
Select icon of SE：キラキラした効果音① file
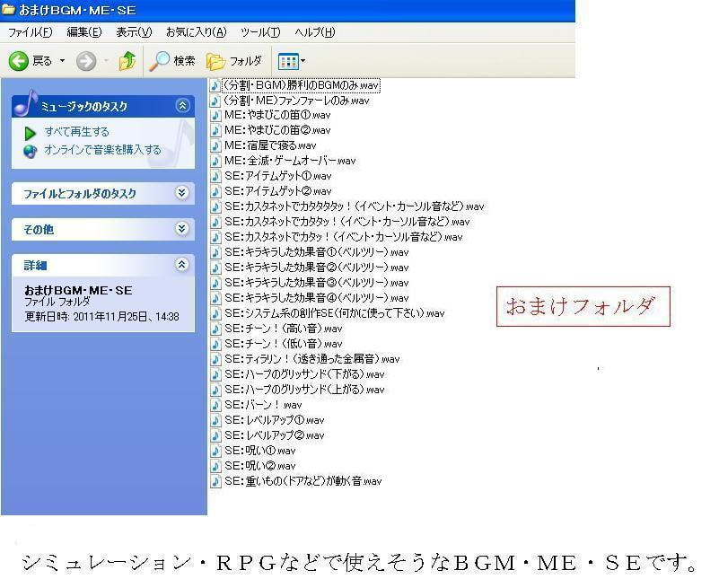point(215,252)
